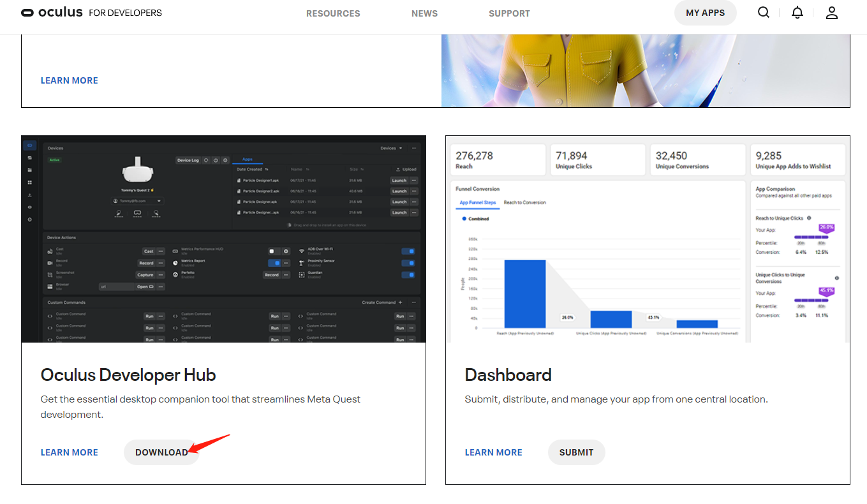Click the 32,450 Unique Conversions statistic
Viewport: 867px width, 504px height.
click(x=698, y=159)
